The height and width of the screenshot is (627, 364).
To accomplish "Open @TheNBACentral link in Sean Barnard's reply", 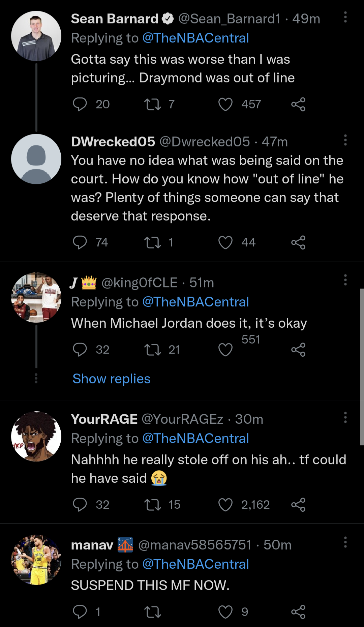I will [195, 38].
